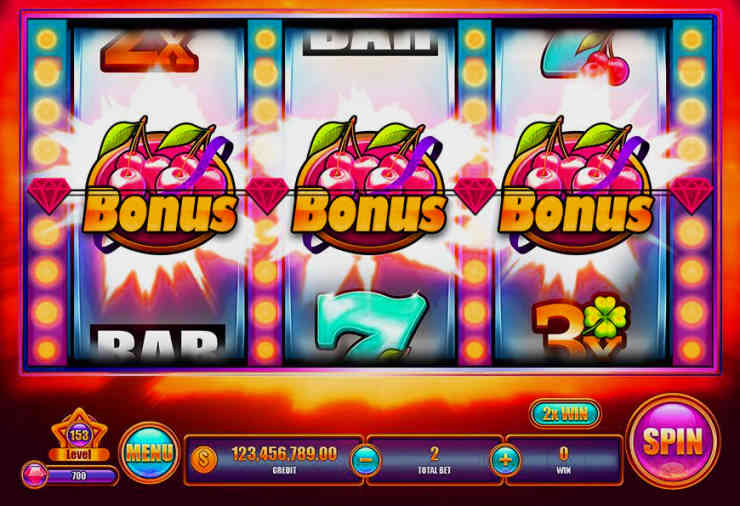Click the teal 7 symbol on middle reel
740x506 pixels.
pyautogui.click(x=371, y=325)
